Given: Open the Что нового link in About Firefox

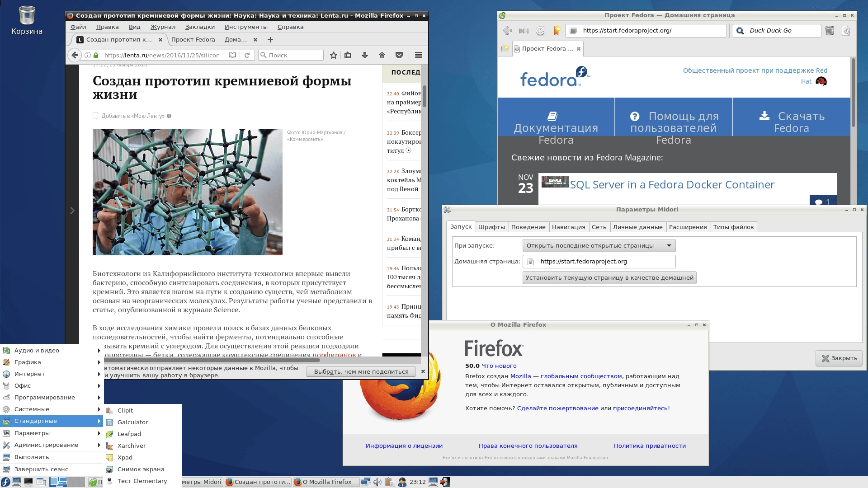Looking at the screenshot, I should coord(499,366).
